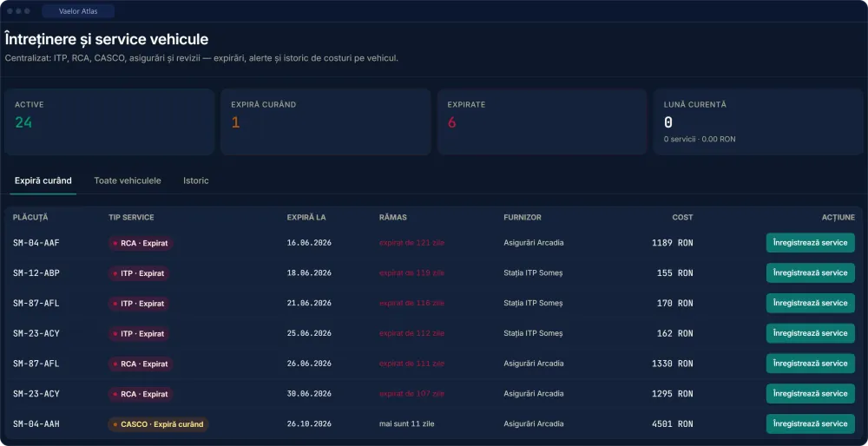Click 'expirat de 119 zile' text
This screenshot has width=868, height=446.
411,272
